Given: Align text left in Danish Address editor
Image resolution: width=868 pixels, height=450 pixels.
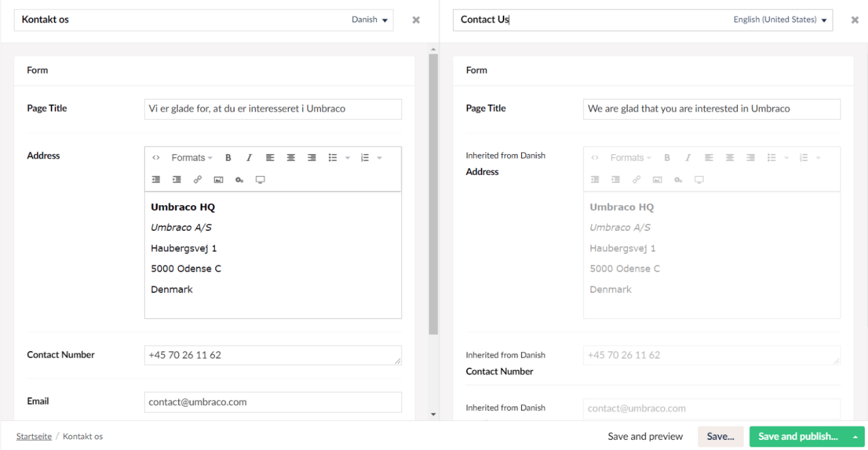Looking at the screenshot, I should [x=269, y=158].
